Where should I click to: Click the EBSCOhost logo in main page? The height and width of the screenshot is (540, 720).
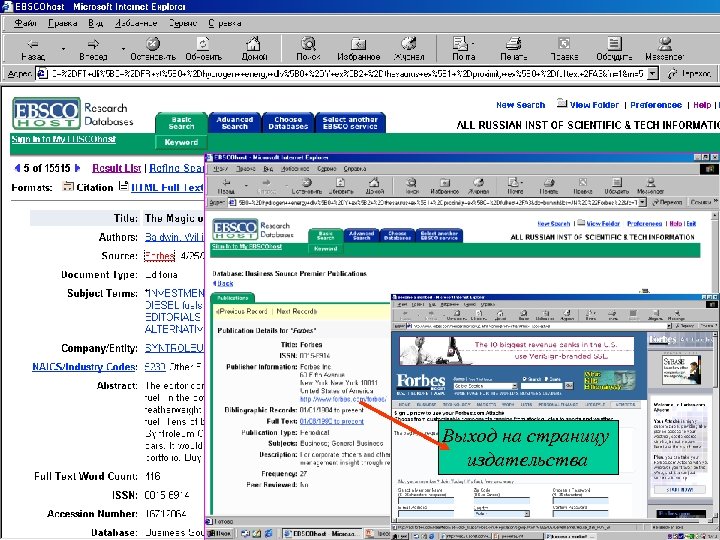coord(46,113)
